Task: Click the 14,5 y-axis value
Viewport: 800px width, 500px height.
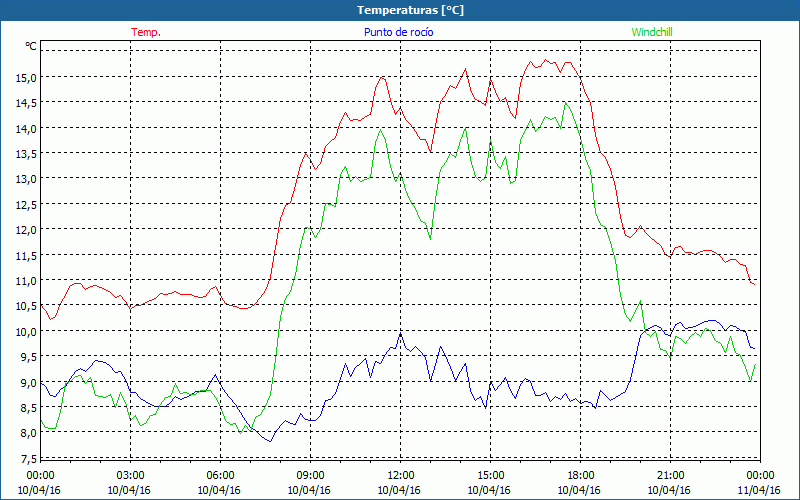Action: [27, 103]
